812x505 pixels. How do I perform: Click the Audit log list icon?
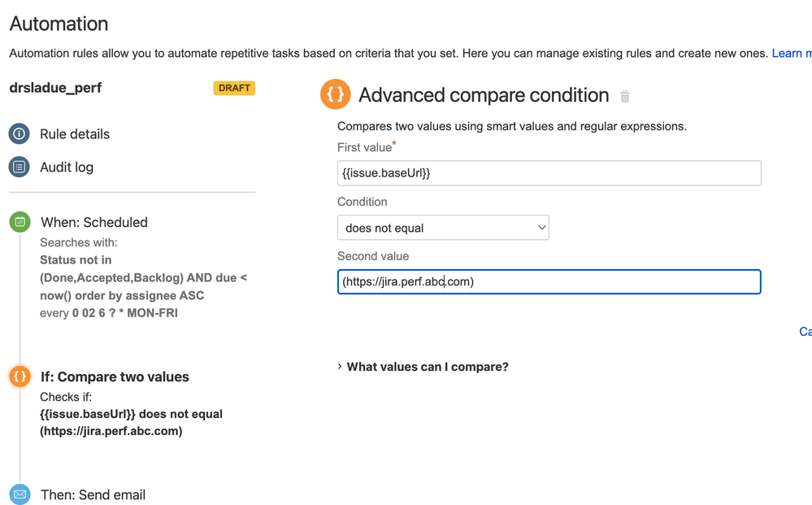tap(20, 167)
